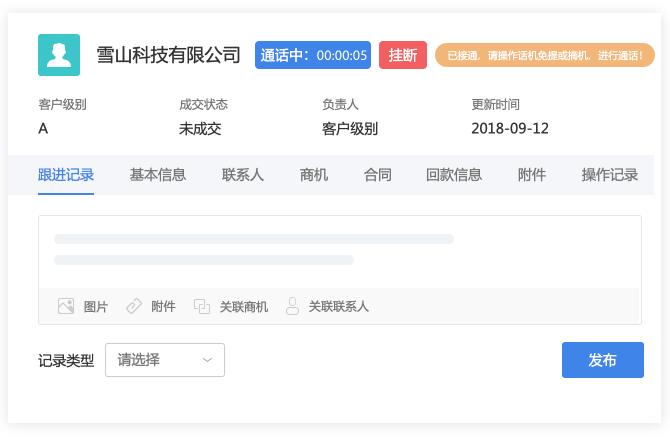
Task: Switch to the 跟进记录 tab
Action: [x=66, y=175]
